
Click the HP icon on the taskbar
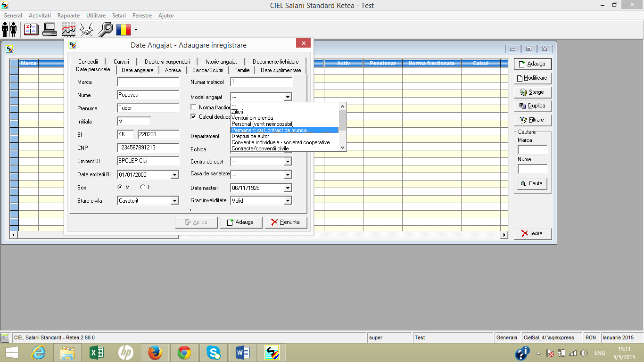click(126, 353)
